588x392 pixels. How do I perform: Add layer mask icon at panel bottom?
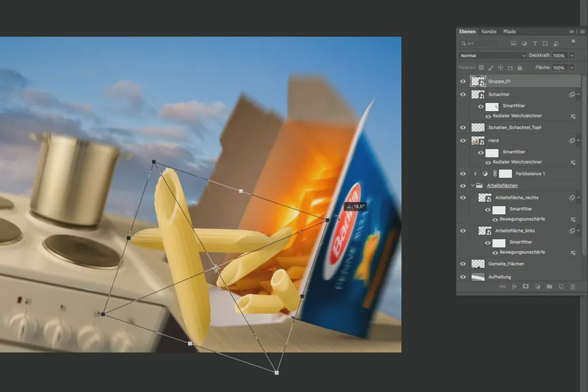526,287
